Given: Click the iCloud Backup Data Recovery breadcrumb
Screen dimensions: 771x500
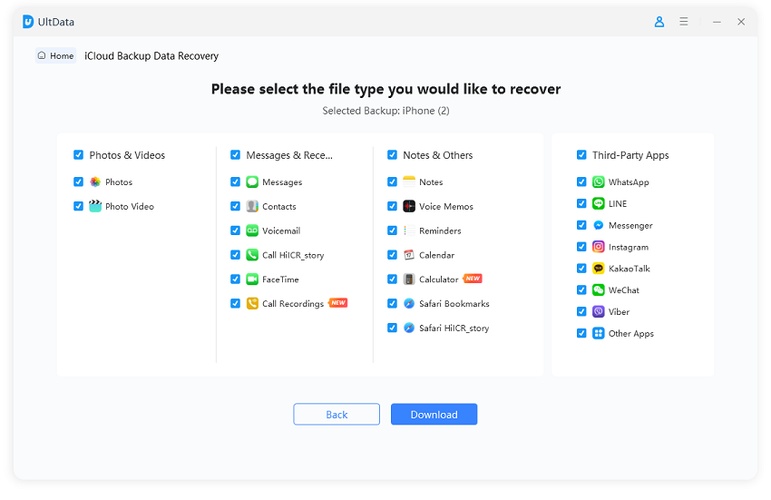Looking at the screenshot, I should pos(151,56).
